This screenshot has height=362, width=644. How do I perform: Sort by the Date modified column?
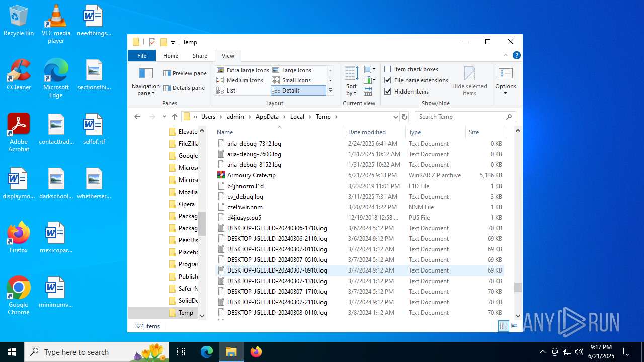point(375,132)
